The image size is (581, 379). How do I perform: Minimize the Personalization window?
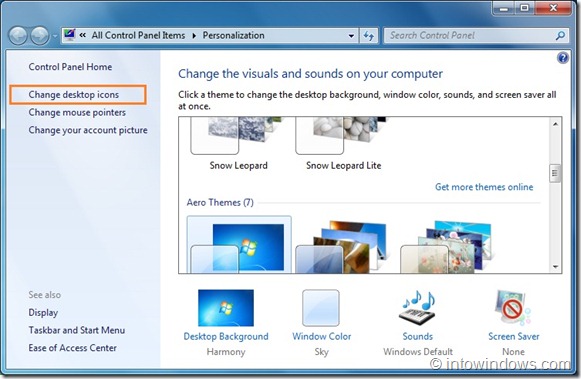pyautogui.click(x=504, y=8)
